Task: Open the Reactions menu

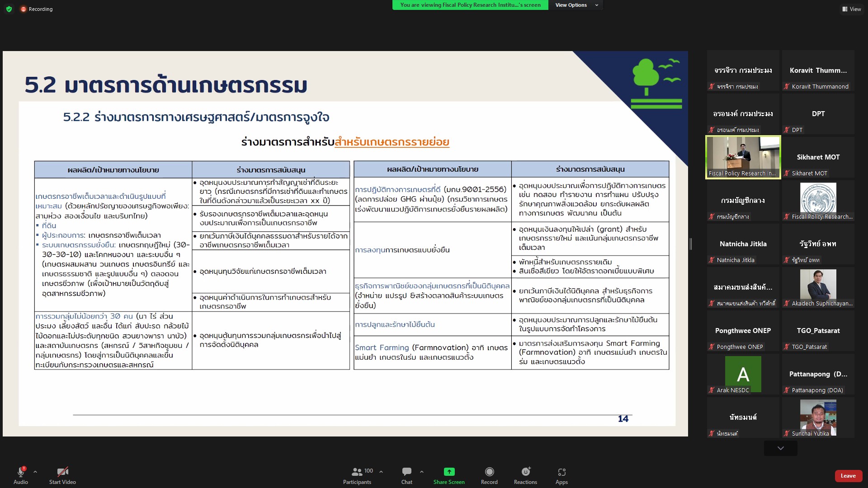Action: (525, 472)
